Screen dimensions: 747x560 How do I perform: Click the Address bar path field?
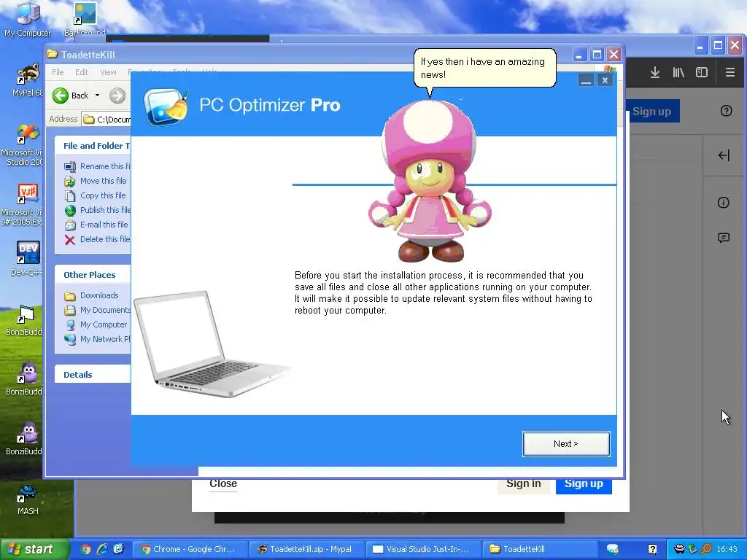click(x=107, y=119)
